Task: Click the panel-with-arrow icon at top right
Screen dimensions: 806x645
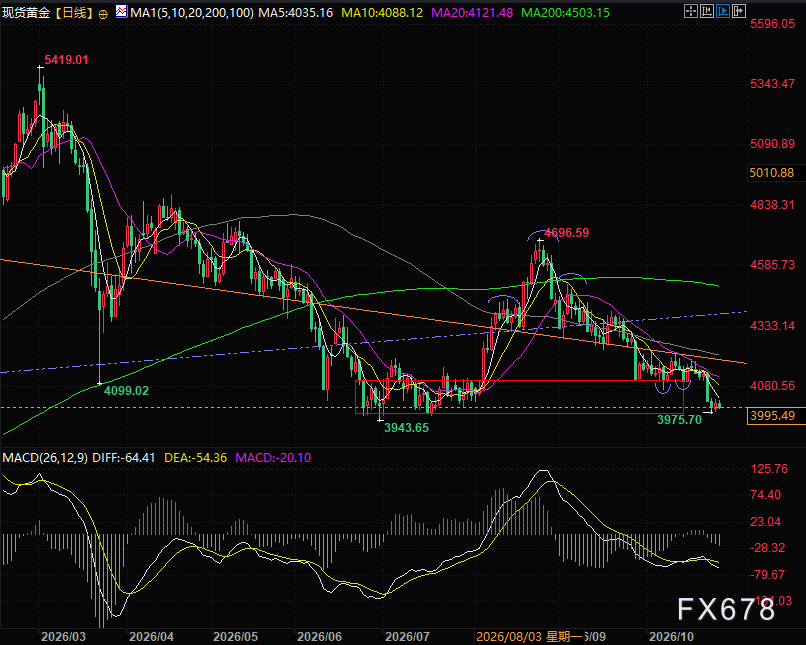Action: (x=739, y=11)
